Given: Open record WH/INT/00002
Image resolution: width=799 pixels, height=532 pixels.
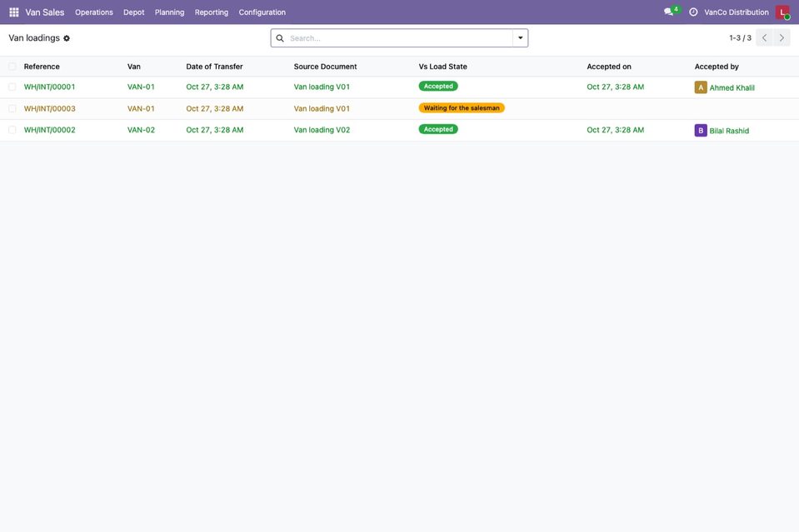Looking at the screenshot, I should 49,130.
